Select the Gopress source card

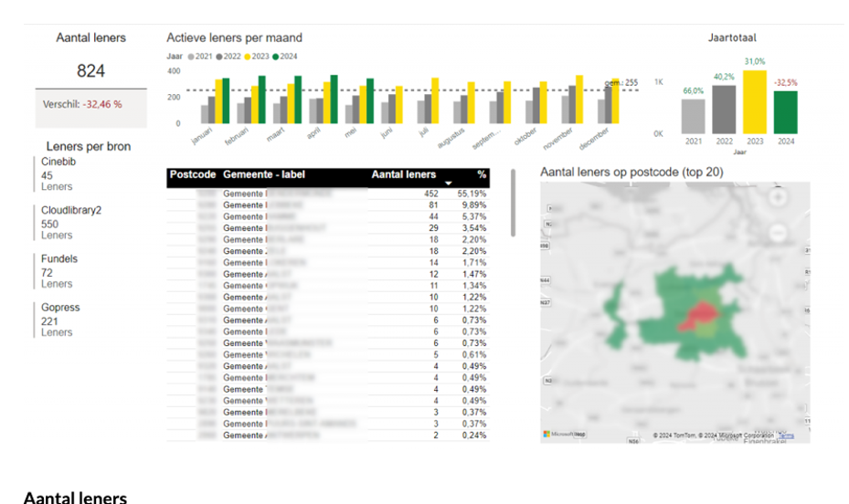point(60,320)
